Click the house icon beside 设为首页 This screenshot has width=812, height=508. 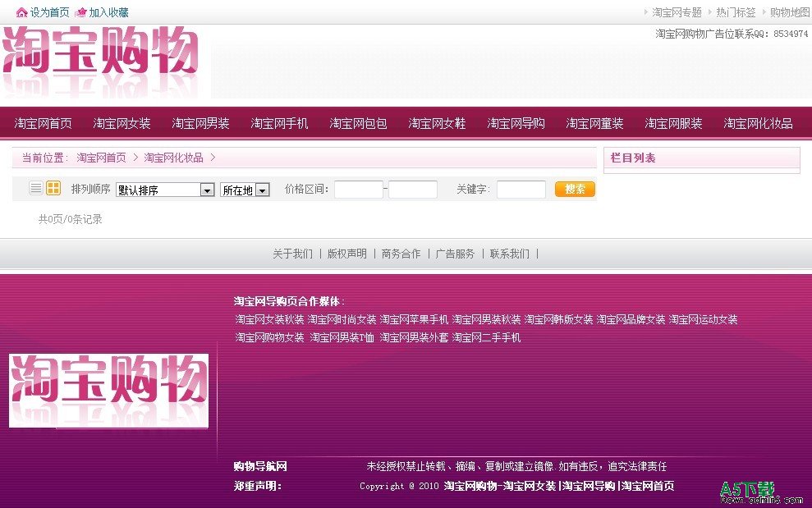[x=21, y=12]
